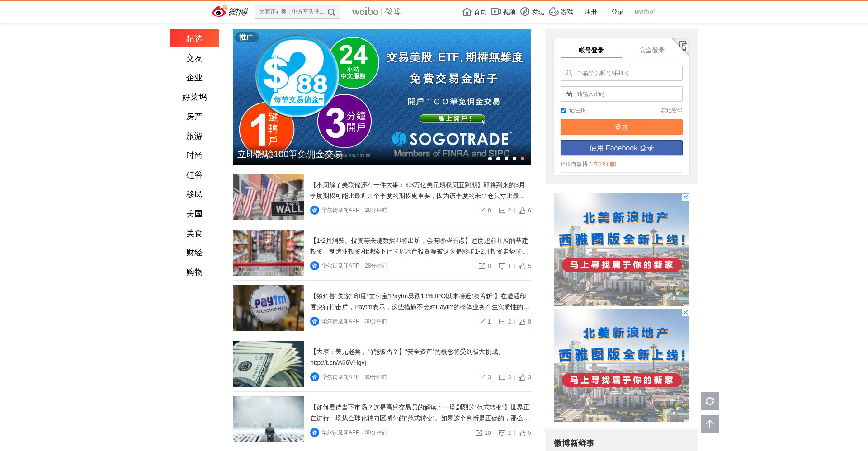Select the third carousel dot
The height and width of the screenshot is (451, 868).
click(506, 159)
